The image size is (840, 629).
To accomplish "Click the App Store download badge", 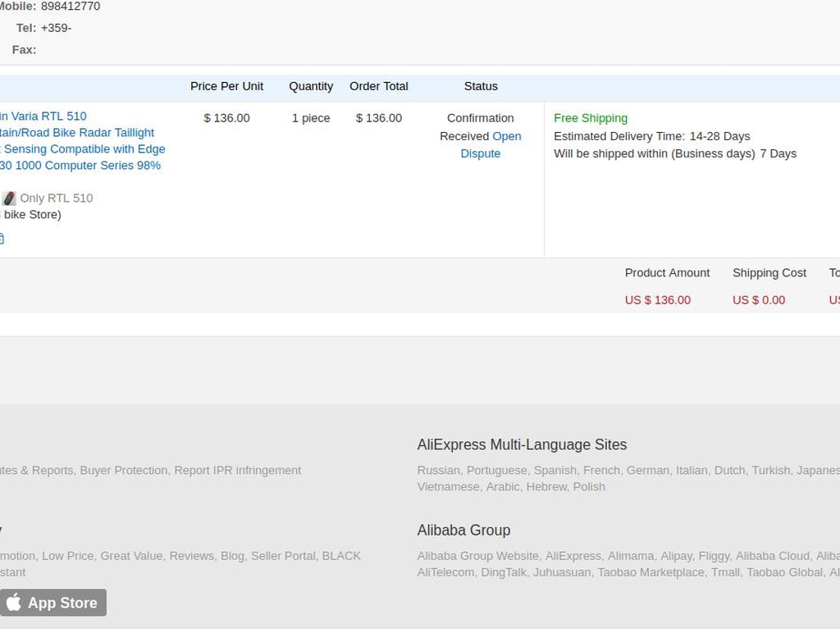I will point(53,603).
